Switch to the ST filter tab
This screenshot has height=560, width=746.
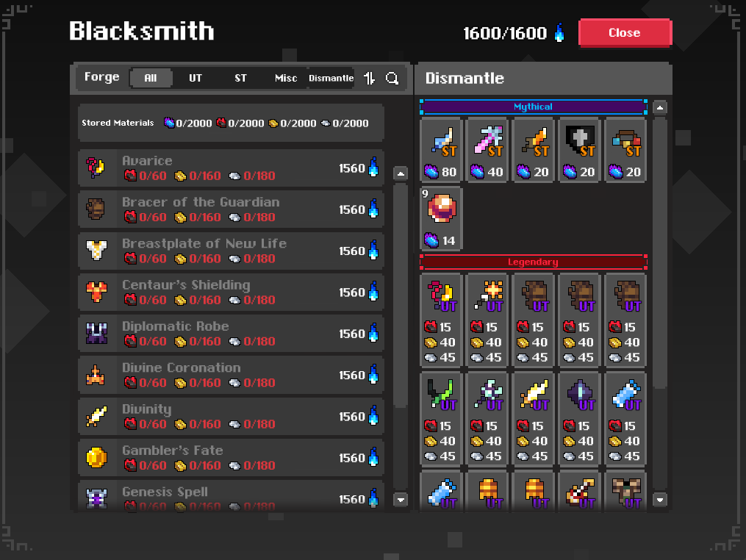click(x=240, y=78)
